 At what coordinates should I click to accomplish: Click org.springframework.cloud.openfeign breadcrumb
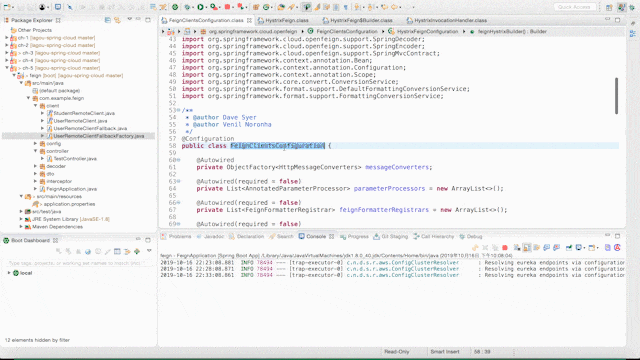point(253,31)
